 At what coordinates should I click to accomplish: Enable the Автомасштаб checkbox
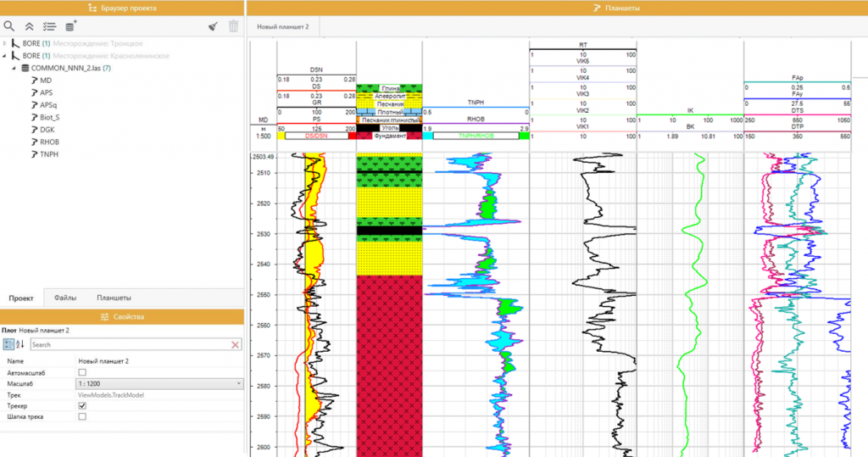click(82, 372)
